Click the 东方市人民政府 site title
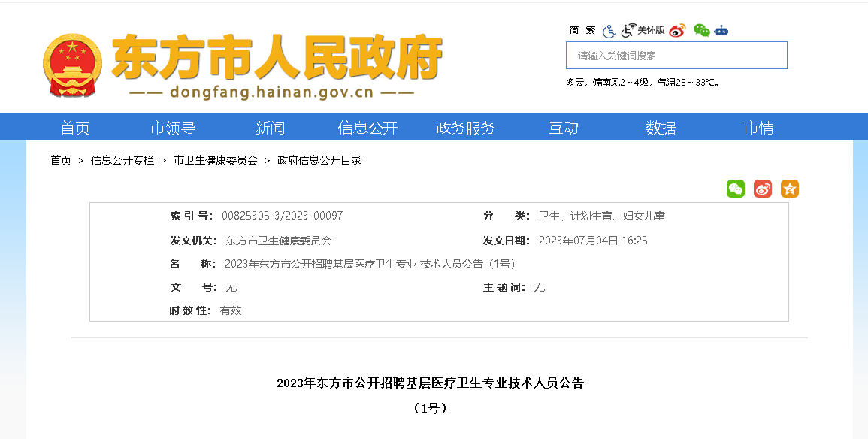This screenshot has height=439, width=868. [277, 57]
